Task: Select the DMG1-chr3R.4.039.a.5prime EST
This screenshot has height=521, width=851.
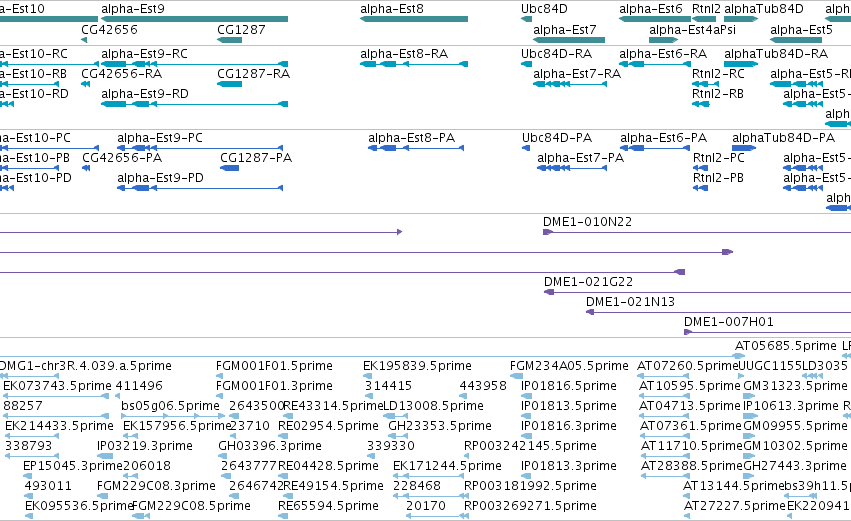Action: click(28, 376)
